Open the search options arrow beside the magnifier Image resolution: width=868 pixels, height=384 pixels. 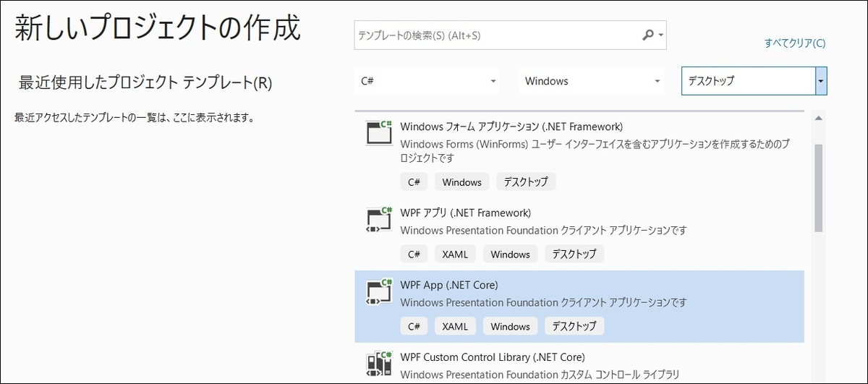[661, 35]
